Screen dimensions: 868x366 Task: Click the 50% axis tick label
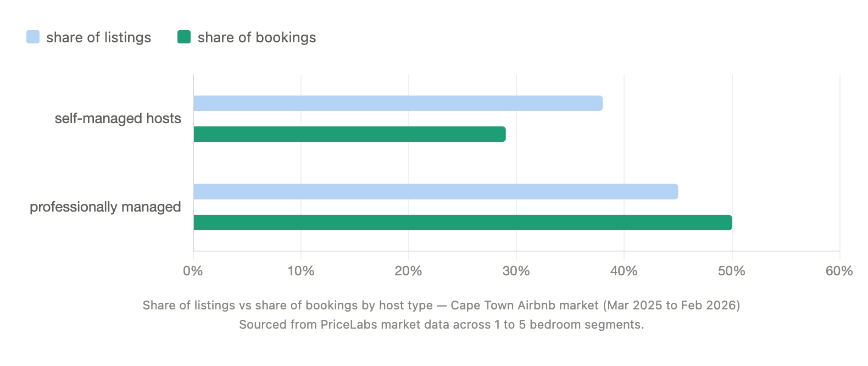tap(732, 271)
